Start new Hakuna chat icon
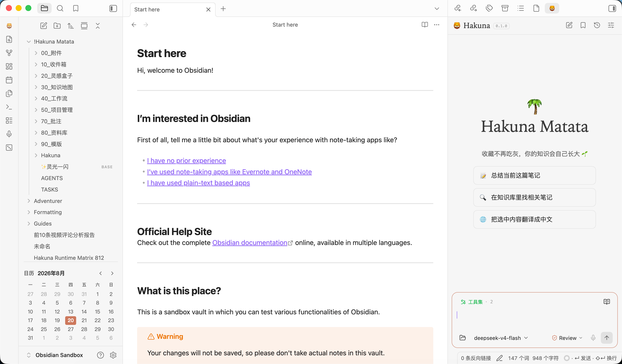622x364 pixels. pos(569,25)
